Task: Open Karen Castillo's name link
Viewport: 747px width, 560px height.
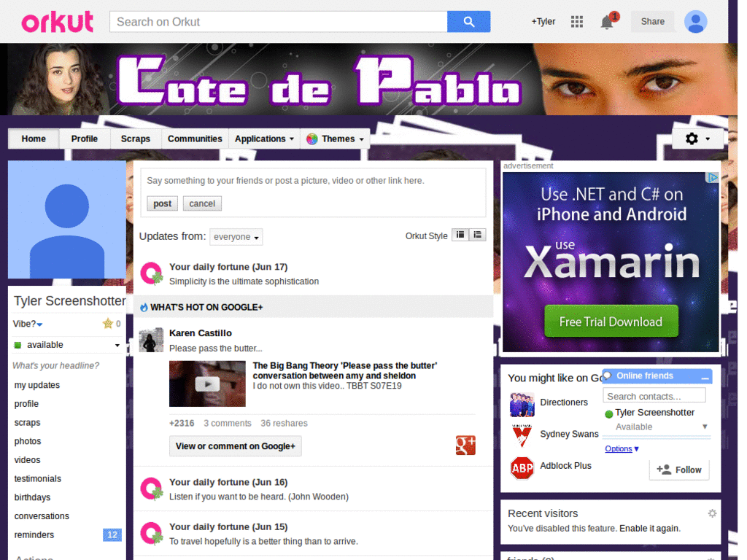Action: coord(201,332)
